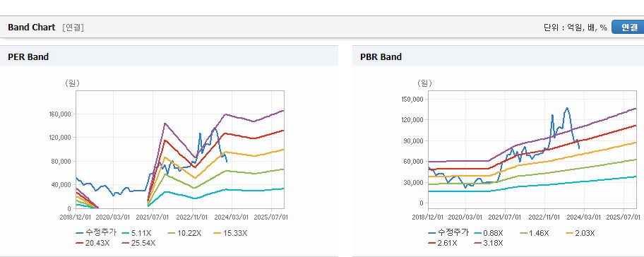Toggle 0.88X legend series in PBR Band
The height and width of the screenshot is (257, 644).
pos(489,233)
